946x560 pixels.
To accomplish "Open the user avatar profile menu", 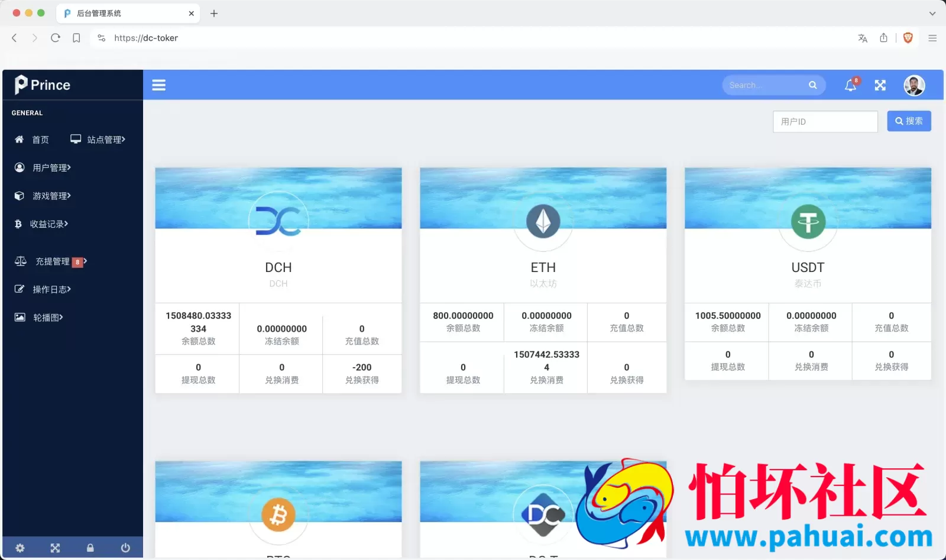I will [914, 85].
